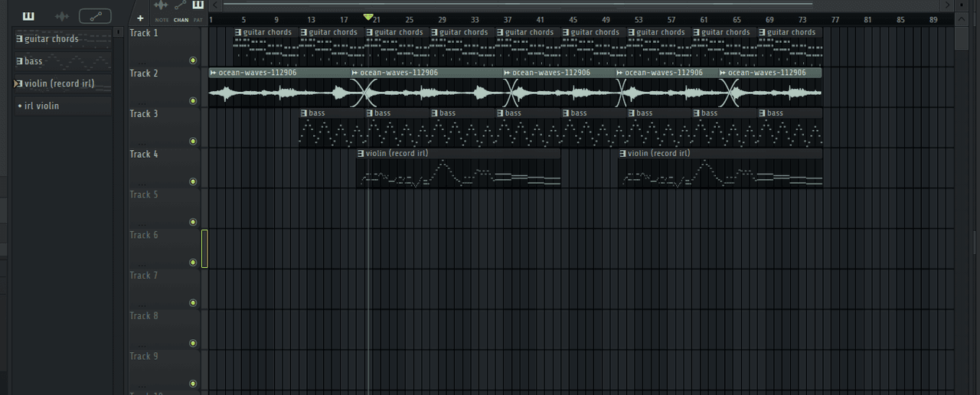Mute Track 1 using its green LED
Screen dimensions: 980x395
tap(193, 60)
